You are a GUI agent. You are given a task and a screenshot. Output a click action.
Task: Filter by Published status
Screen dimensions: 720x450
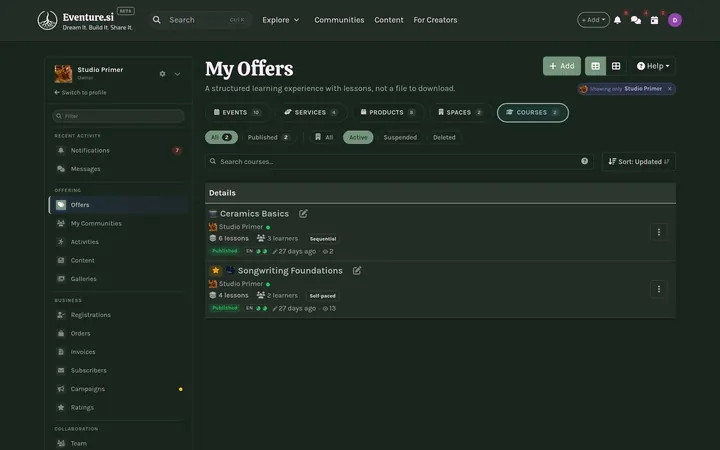(x=269, y=137)
